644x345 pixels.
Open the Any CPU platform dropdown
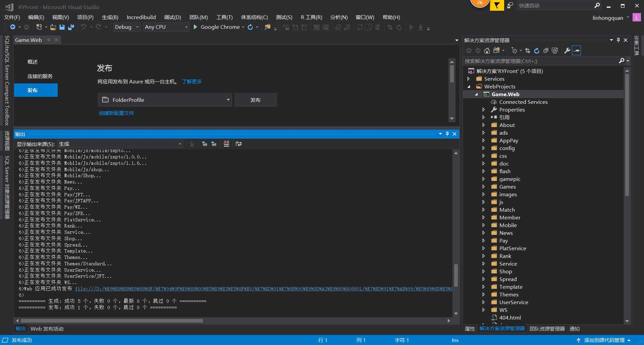click(x=166, y=27)
